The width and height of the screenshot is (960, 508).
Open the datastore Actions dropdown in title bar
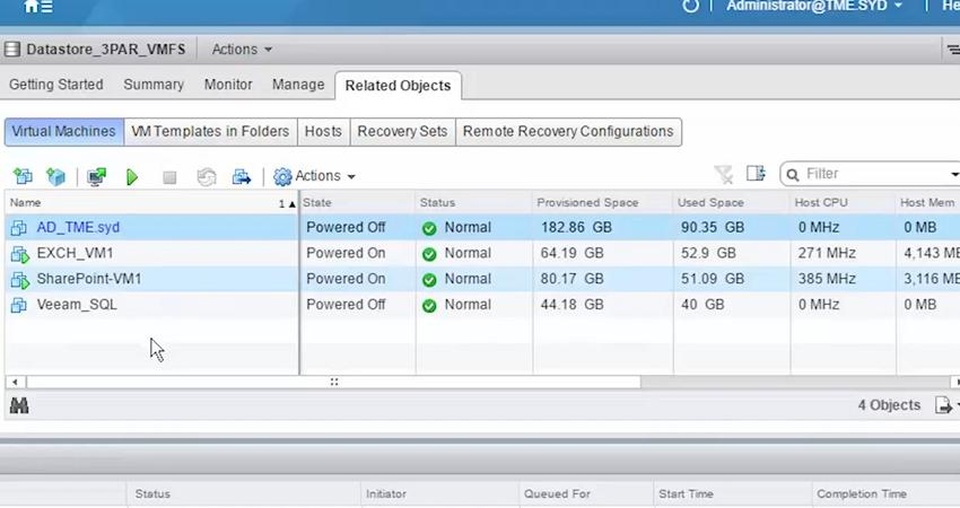point(242,49)
